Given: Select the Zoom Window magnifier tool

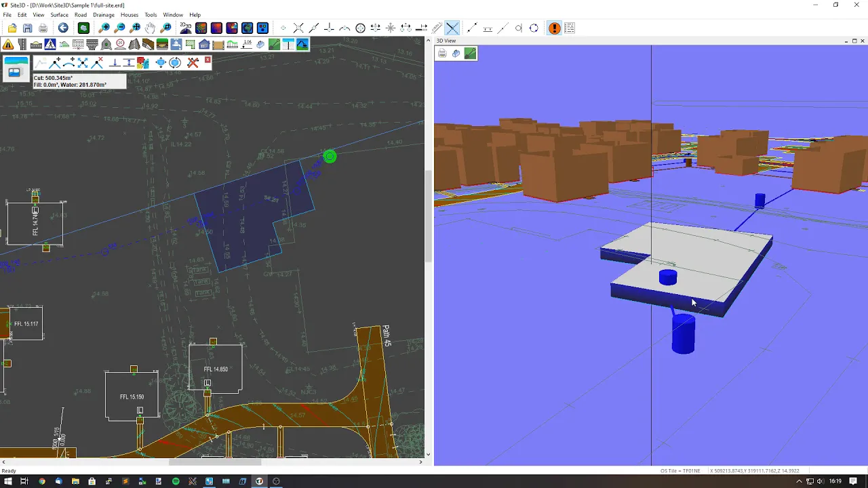Looking at the screenshot, I should tap(165, 28).
